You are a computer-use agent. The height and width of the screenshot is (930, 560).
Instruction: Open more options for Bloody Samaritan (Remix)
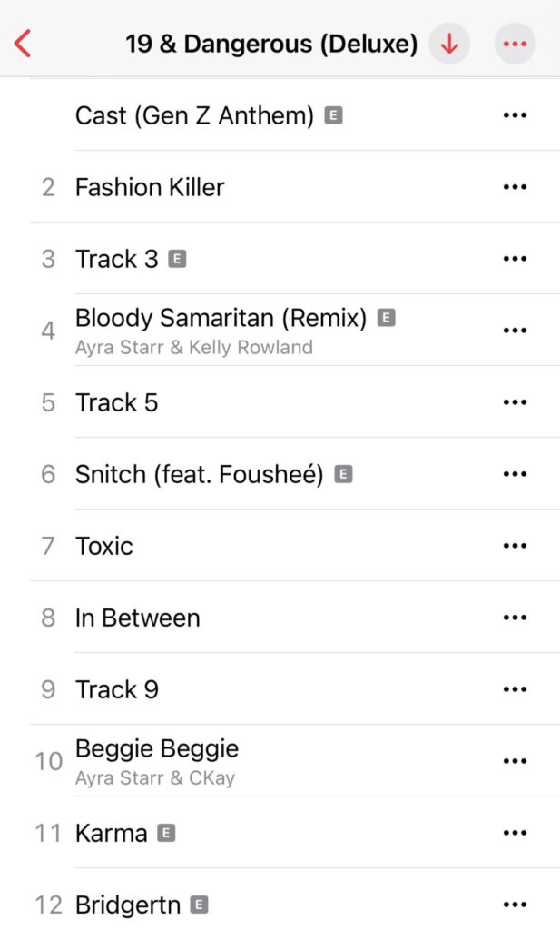(515, 331)
